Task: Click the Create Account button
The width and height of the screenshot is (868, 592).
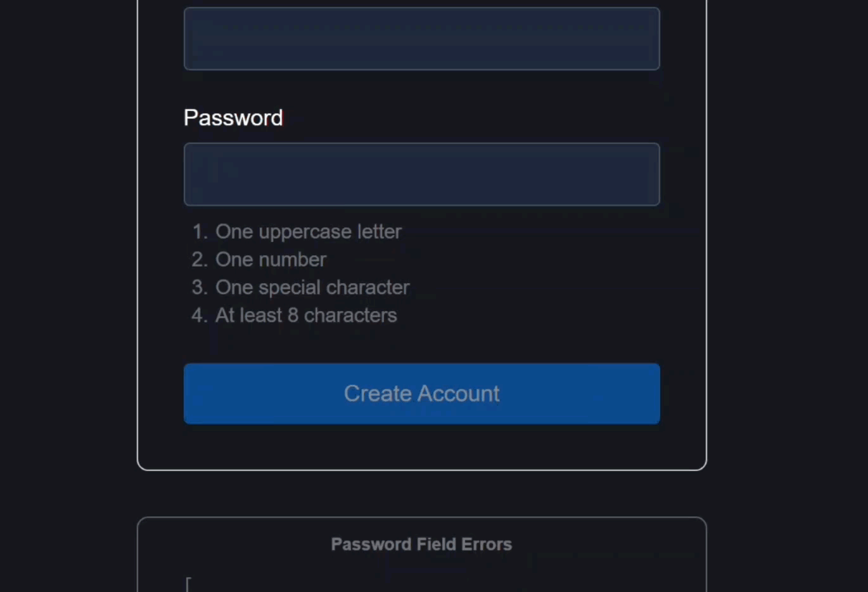Action: (421, 393)
